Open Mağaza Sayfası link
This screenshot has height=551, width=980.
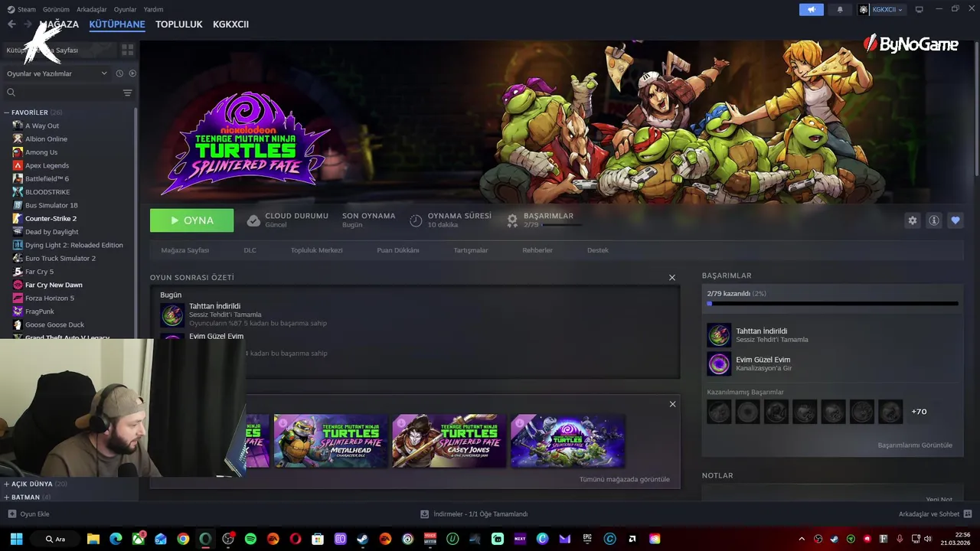tap(185, 250)
